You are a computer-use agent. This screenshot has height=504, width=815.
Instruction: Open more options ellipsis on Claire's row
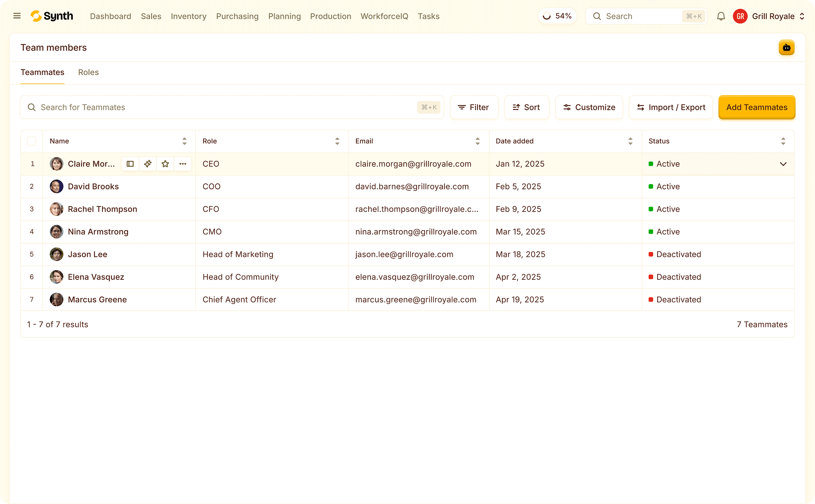(183, 164)
